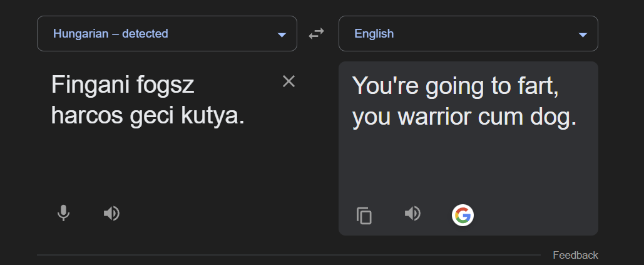Click the word 'harcos' in the source text
The width and height of the screenshot is (644, 265).
tap(87, 117)
